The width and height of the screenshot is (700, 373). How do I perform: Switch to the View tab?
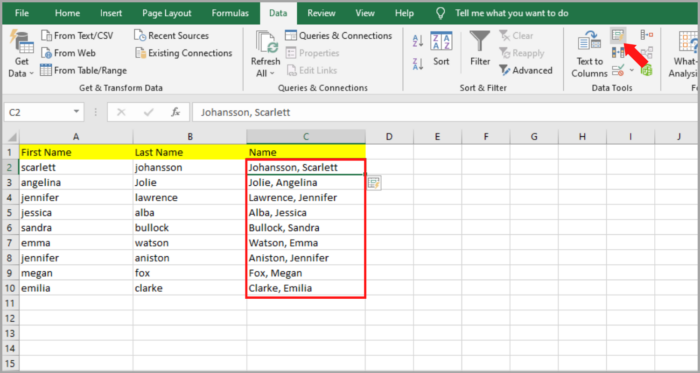pos(365,13)
